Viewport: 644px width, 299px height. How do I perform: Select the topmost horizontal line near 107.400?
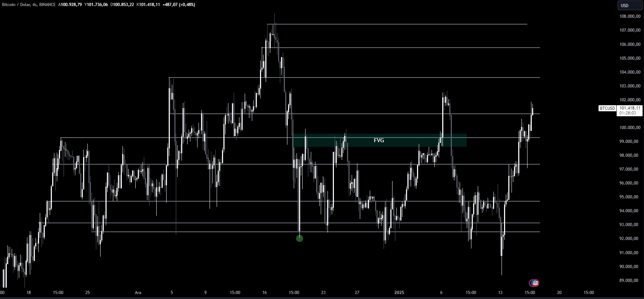click(x=397, y=24)
